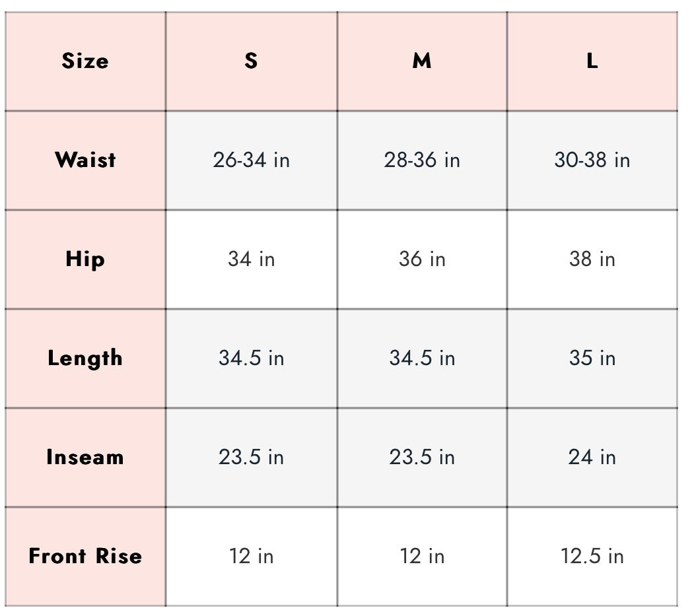Click the Hip row label
Screen dimensions: 692x616
(85, 259)
